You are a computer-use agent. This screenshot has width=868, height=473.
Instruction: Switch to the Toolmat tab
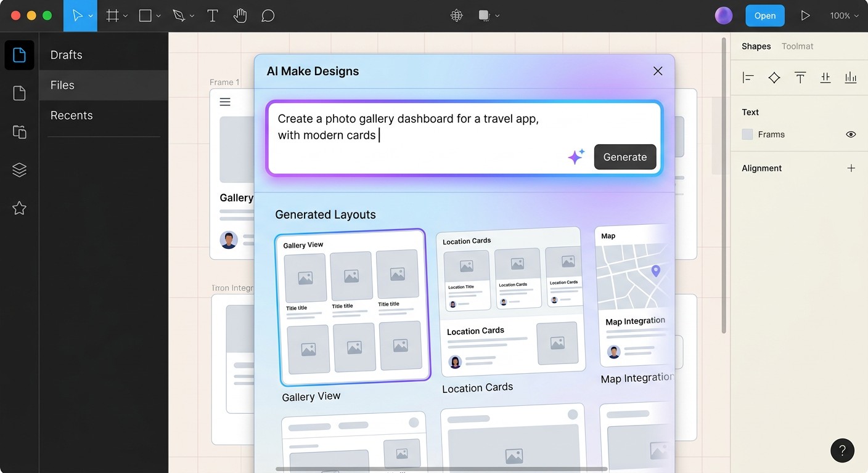(x=798, y=46)
